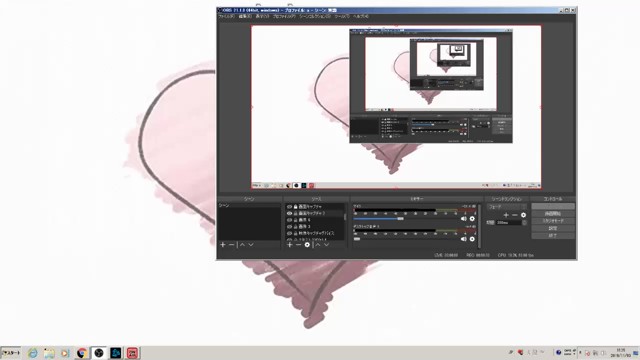Open the View menu in OBS
The image size is (640, 360).
tap(262, 16)
